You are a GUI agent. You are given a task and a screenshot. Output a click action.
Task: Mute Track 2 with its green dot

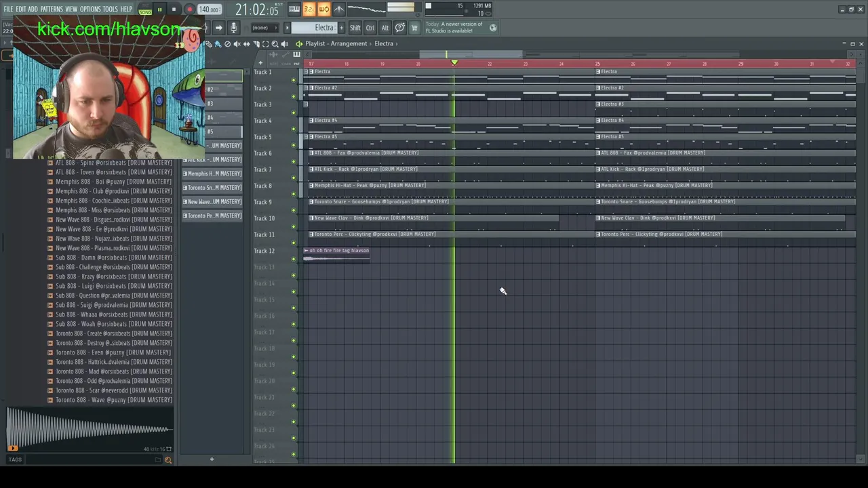click(294, 96)
